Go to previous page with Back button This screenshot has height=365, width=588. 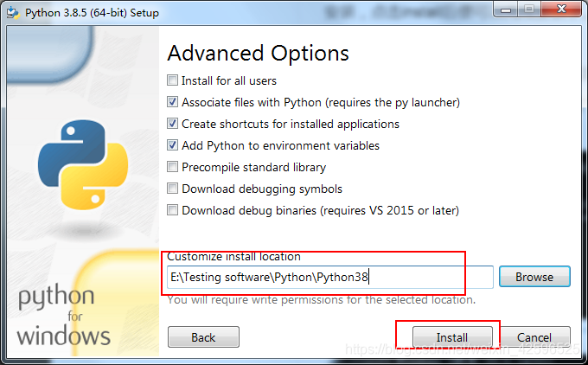[203, 336]
